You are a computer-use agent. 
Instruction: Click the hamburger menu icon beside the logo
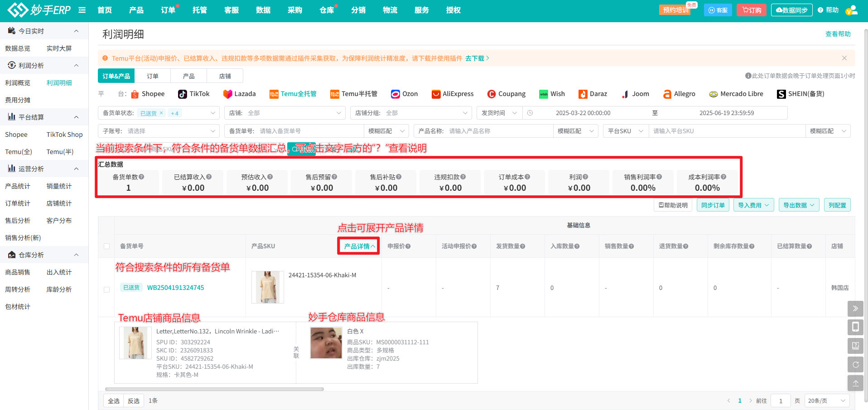pos(82,10)
